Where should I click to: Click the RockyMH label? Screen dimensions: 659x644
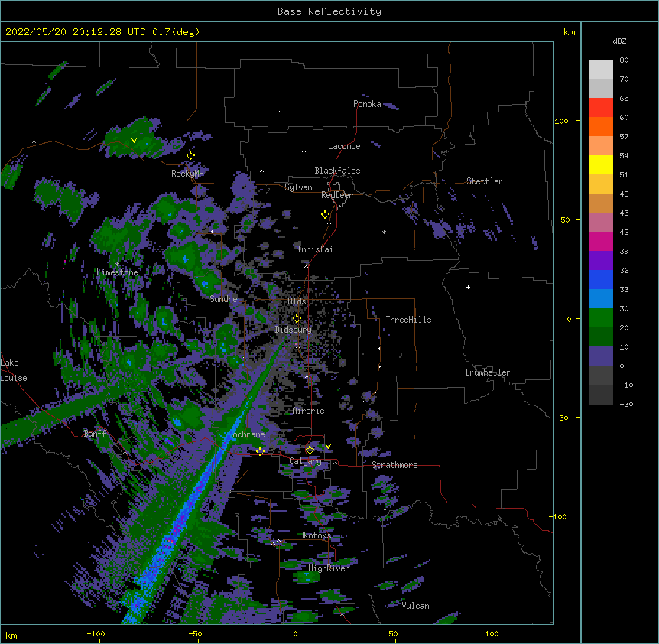coord(187,174)
